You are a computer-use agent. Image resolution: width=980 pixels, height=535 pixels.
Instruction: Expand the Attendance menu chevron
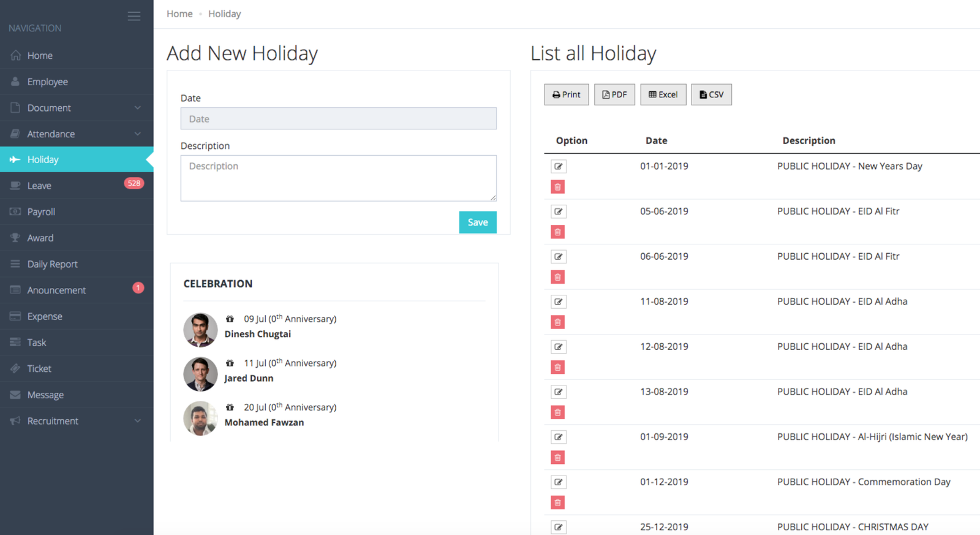click(137, 134)
